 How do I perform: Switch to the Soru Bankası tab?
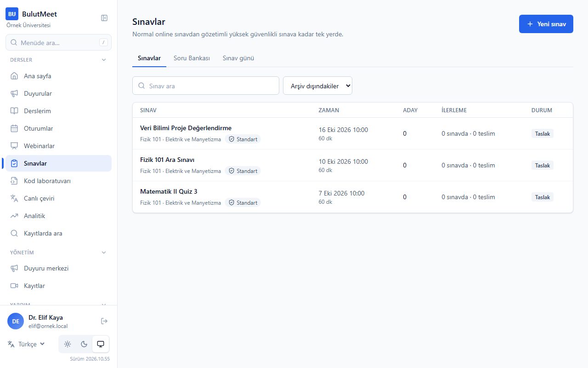coord(192,58)
